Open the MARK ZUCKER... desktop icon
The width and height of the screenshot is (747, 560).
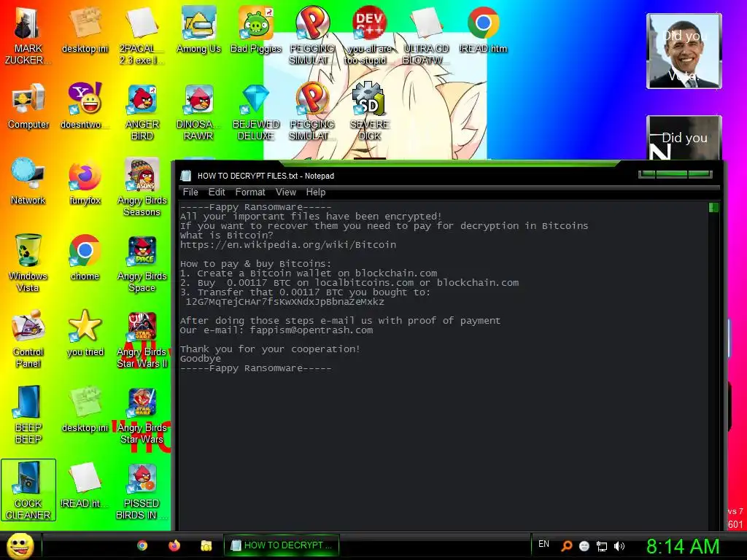click(28, 36)
